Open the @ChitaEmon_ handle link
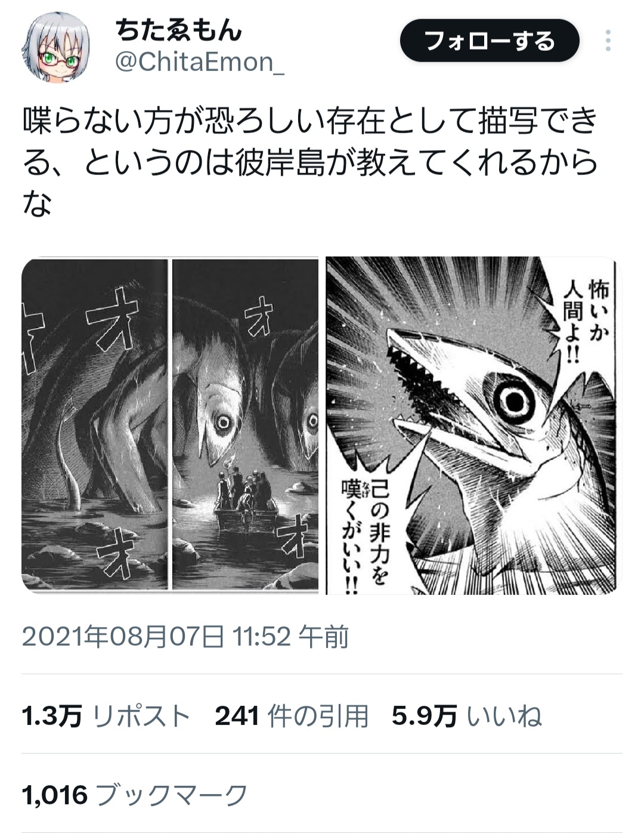 199,62
